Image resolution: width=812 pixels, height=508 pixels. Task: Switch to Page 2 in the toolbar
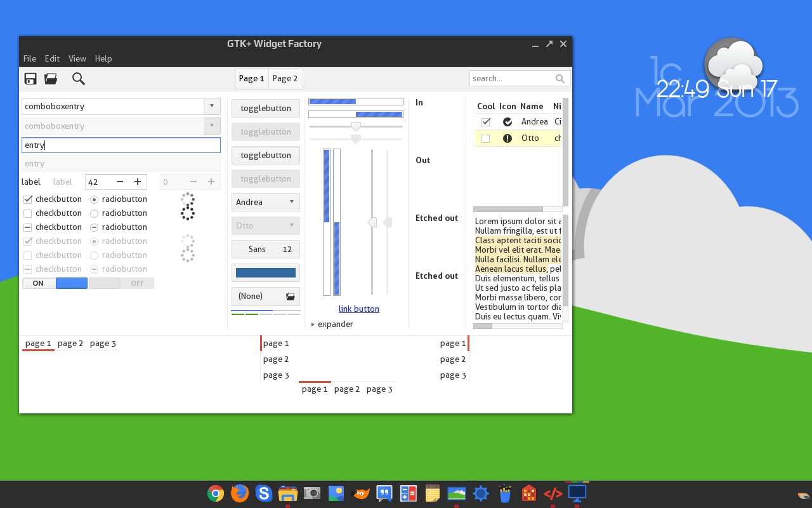coord(285,79)
